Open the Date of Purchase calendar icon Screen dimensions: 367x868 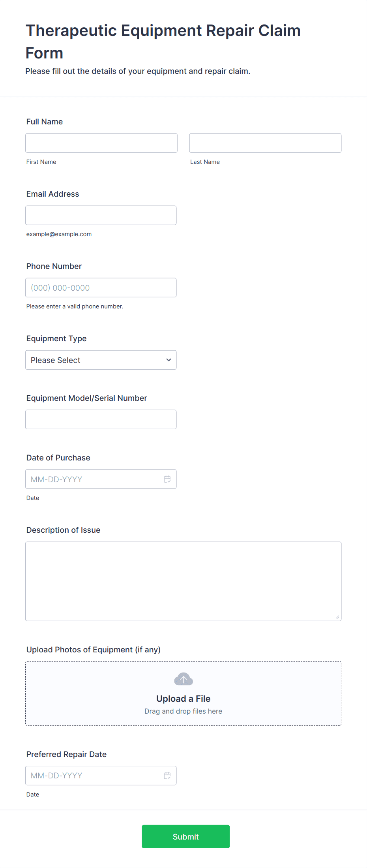[167, 479]
